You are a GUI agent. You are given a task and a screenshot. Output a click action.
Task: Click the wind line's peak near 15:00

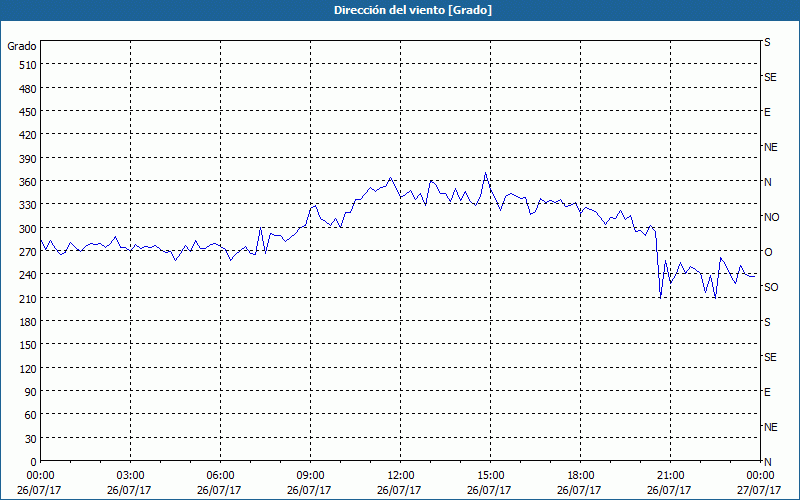pos(485,173)
